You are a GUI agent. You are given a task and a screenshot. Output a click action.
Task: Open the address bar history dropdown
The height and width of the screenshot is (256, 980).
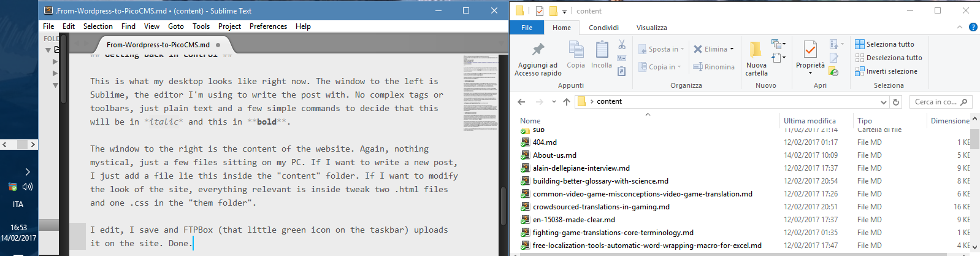(884, 102)
